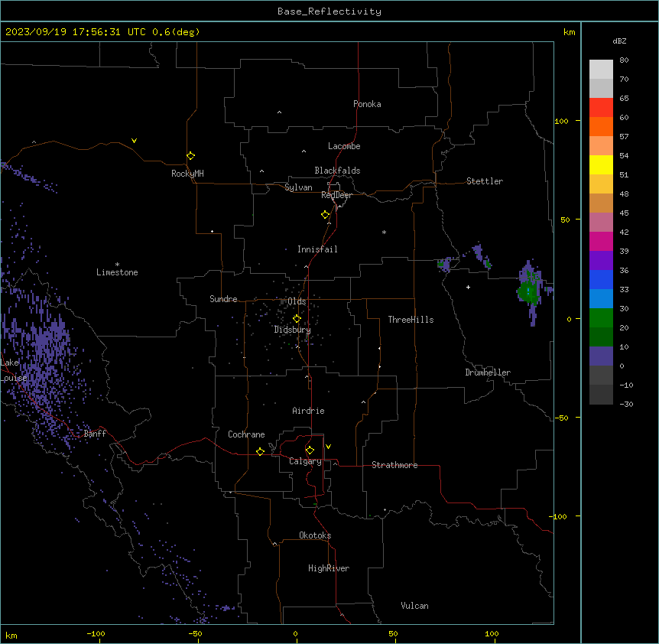Click the purple swatch between 39 and 36
The image size is (659, 644).
(601, 261)
